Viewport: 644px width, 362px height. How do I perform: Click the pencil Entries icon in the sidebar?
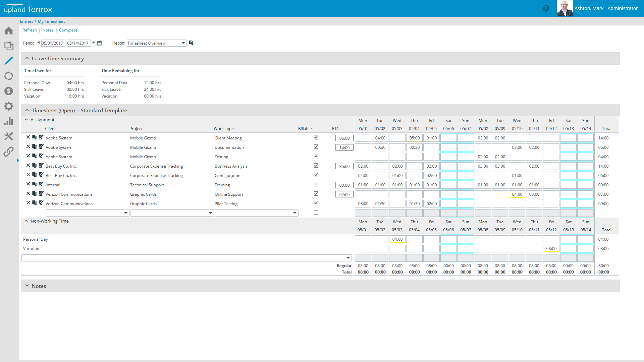pos(9,61)
